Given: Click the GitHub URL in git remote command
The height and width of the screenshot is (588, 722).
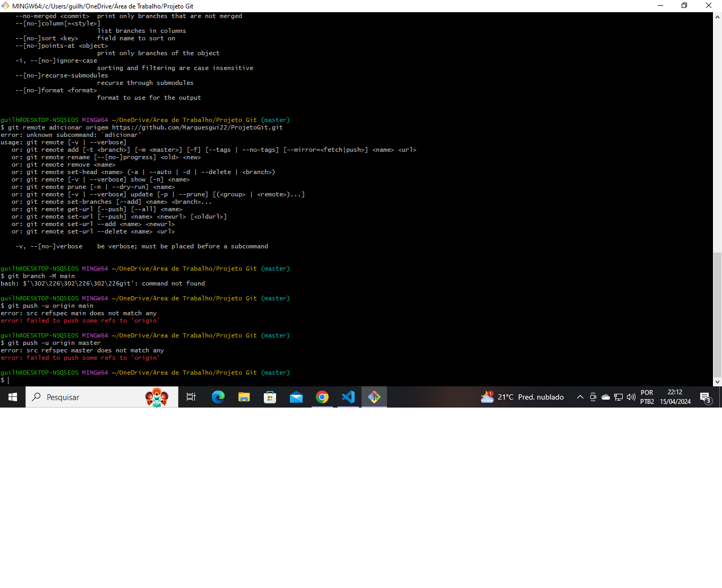Looking at the screenshot, I should click(x=197, y=127).
